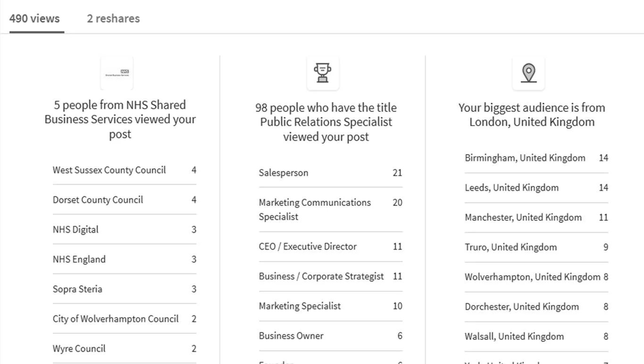Screen dimensions: 644x364
Task: Select City of Wolverhampton Council row
Action: coord(125,319)
